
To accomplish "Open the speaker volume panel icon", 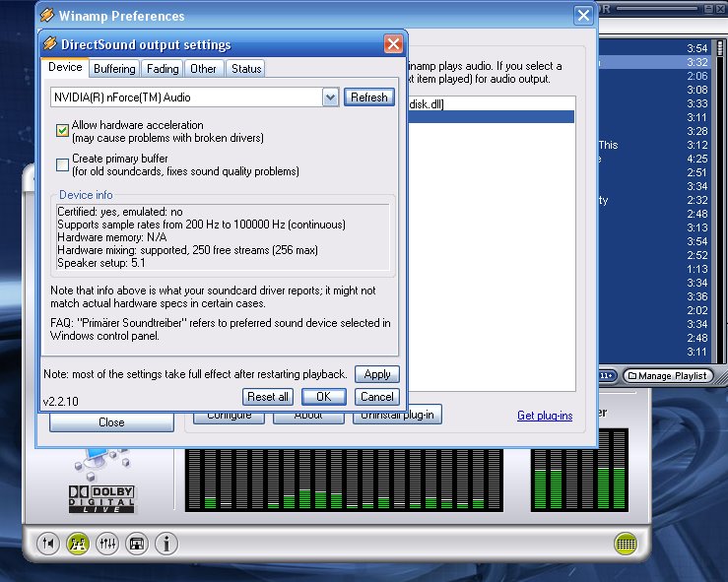I will (x=48, y=543).
